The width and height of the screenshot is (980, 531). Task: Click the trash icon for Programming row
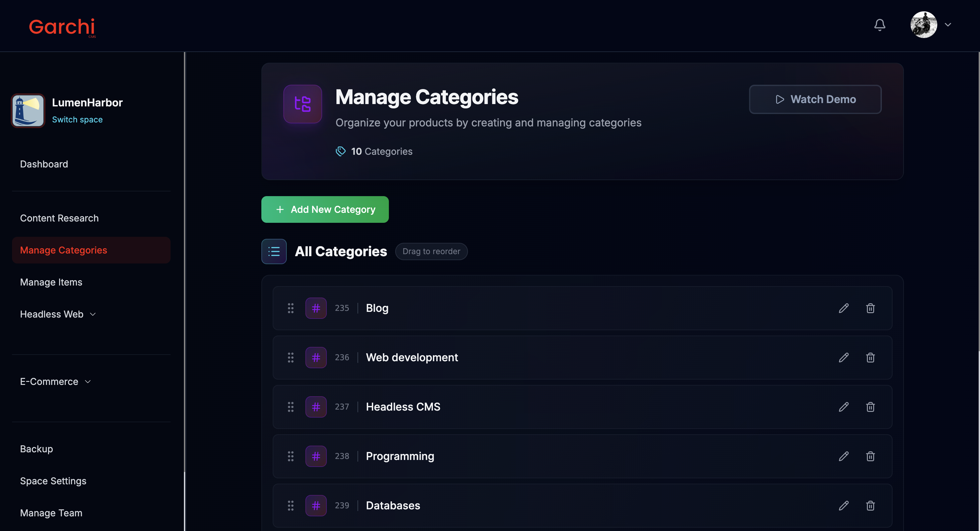(870, 456)
